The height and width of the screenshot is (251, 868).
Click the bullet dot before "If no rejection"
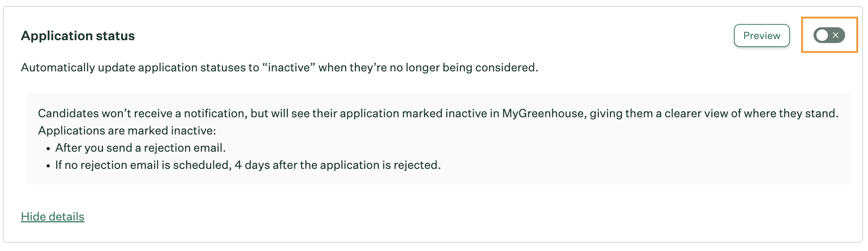(x=48, y=166)
